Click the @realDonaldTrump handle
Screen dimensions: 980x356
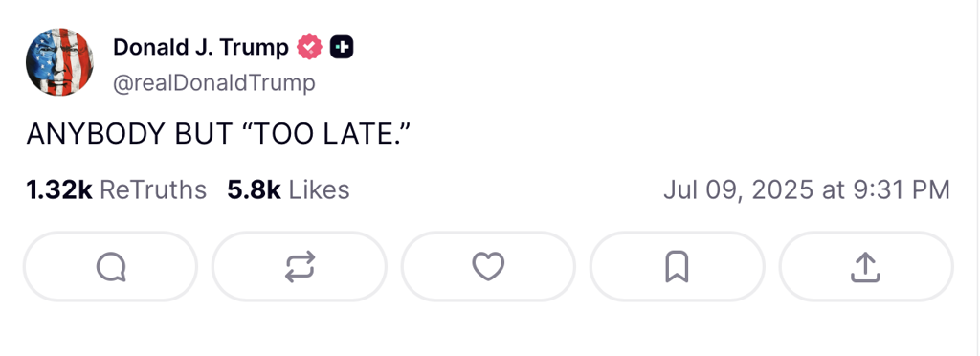(214, 83)
